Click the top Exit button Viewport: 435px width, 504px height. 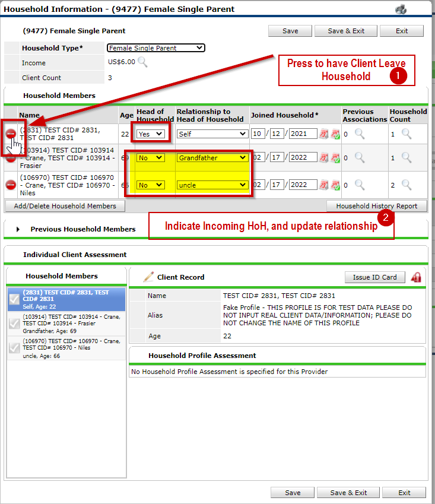pyautogui.click(x=402, y=31)
